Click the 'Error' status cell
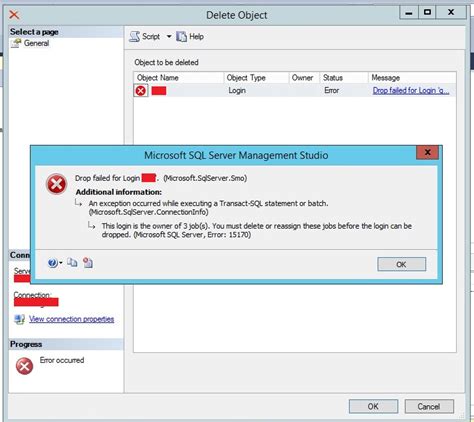Viewport: 474px width, 422px height. [331, 90]
